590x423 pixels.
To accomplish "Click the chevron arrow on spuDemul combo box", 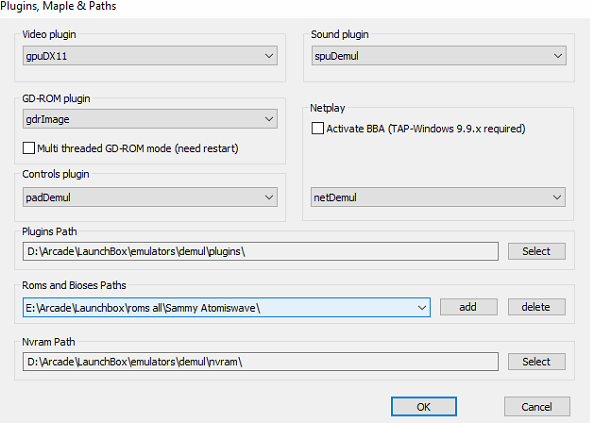I will (x=558, y=56).
